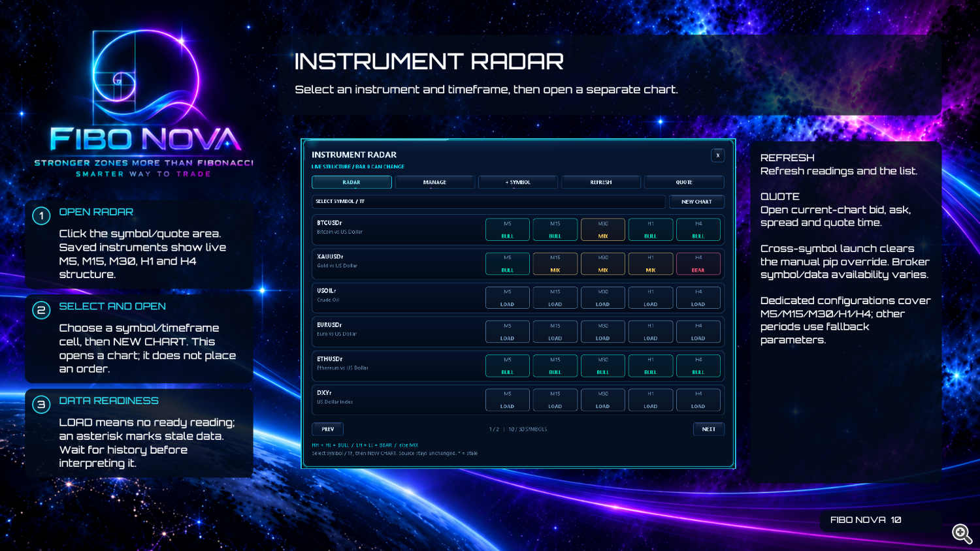980x551 pixels.
Task: Click the ETHUSDr symbol name
Action: coord(330,358)
